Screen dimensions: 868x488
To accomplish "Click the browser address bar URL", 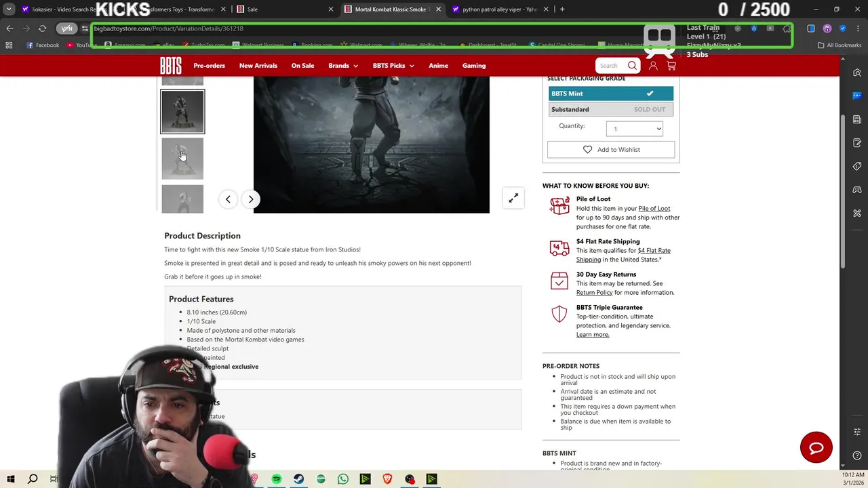I will [x=168, y=28].
